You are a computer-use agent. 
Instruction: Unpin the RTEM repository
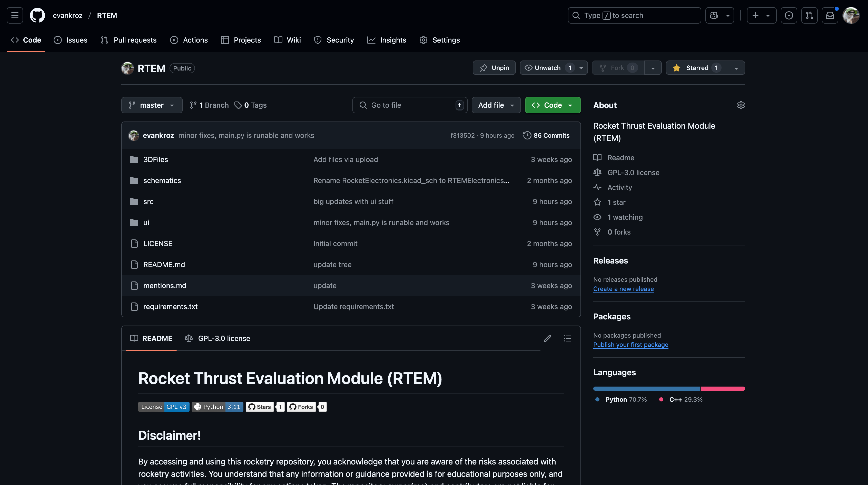click(494, 68)
